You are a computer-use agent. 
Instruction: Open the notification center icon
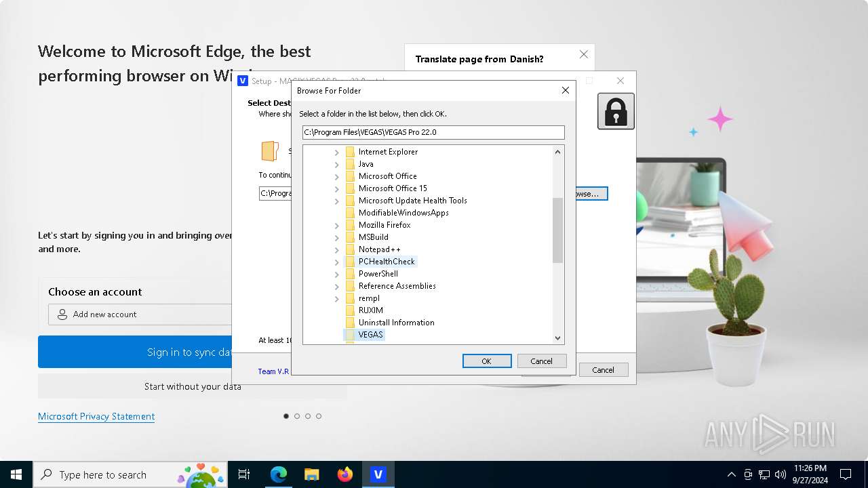[x=846, y=474]
